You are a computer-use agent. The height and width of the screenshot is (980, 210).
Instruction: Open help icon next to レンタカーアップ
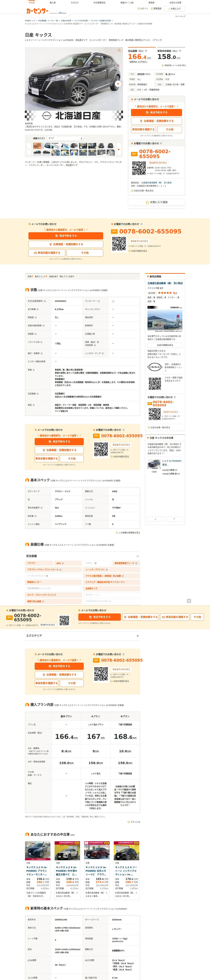click(x=103, y=353)
